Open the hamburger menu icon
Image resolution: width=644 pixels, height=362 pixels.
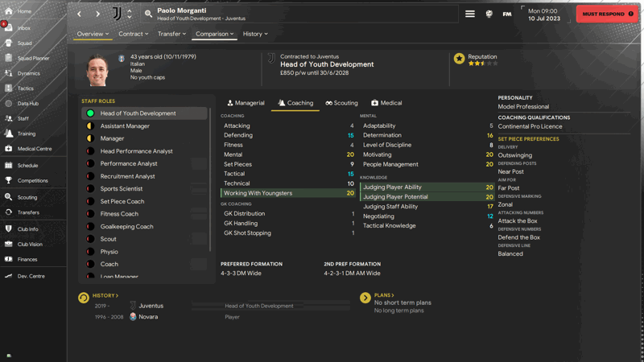point(470,14)
